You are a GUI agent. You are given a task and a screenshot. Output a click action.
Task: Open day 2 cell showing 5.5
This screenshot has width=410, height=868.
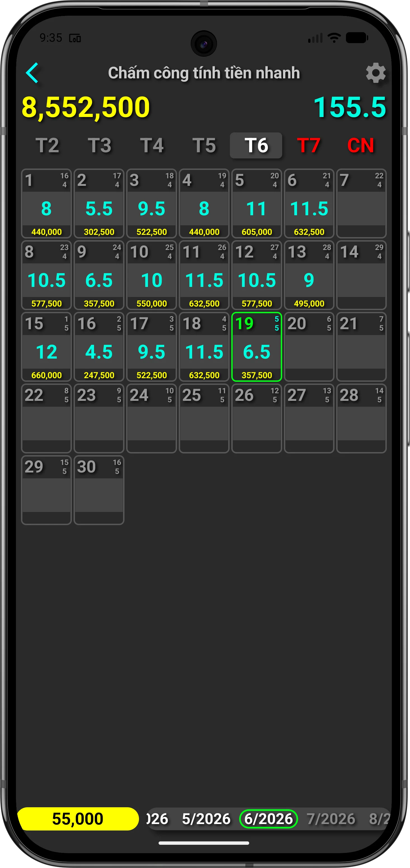click(x=99, y=203)
